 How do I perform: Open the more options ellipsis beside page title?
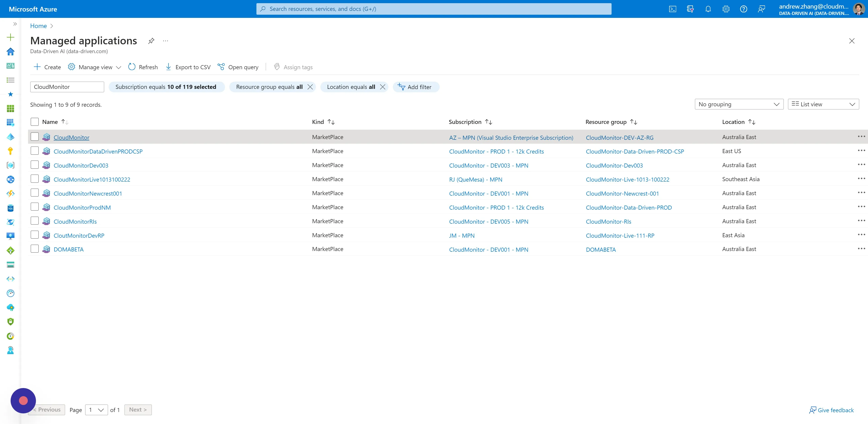165,41
